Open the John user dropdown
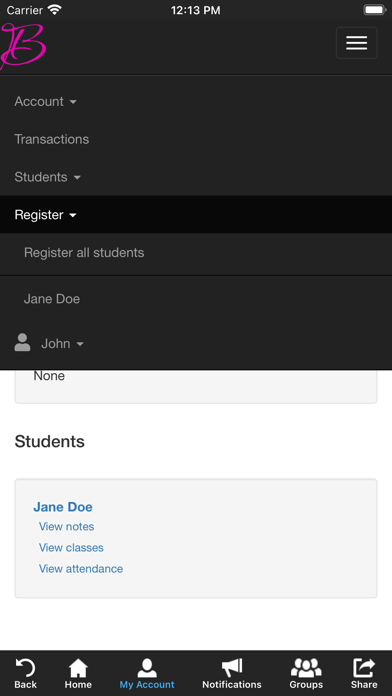The height and width of the screenshot is (696, 392). (x=62, y=344)
